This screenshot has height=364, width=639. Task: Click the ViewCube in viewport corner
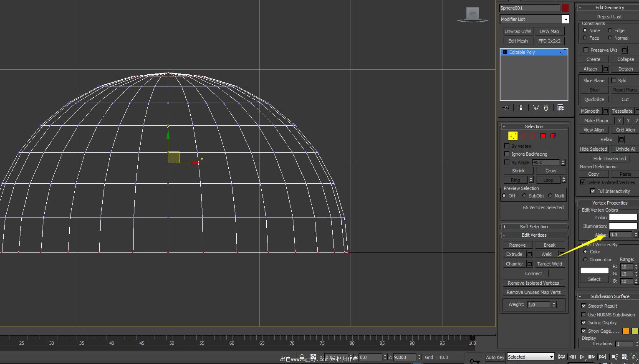[x=473, y=14]
